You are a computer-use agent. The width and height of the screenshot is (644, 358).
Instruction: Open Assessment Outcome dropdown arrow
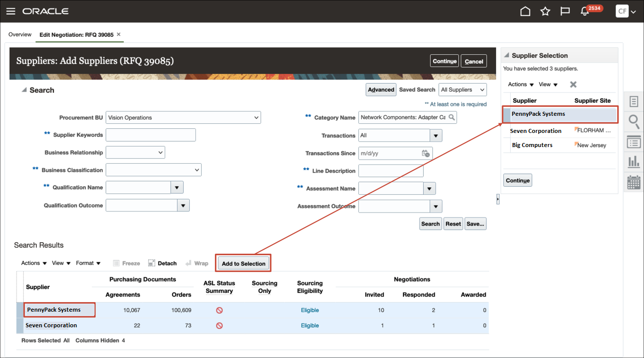coord(436,206)
